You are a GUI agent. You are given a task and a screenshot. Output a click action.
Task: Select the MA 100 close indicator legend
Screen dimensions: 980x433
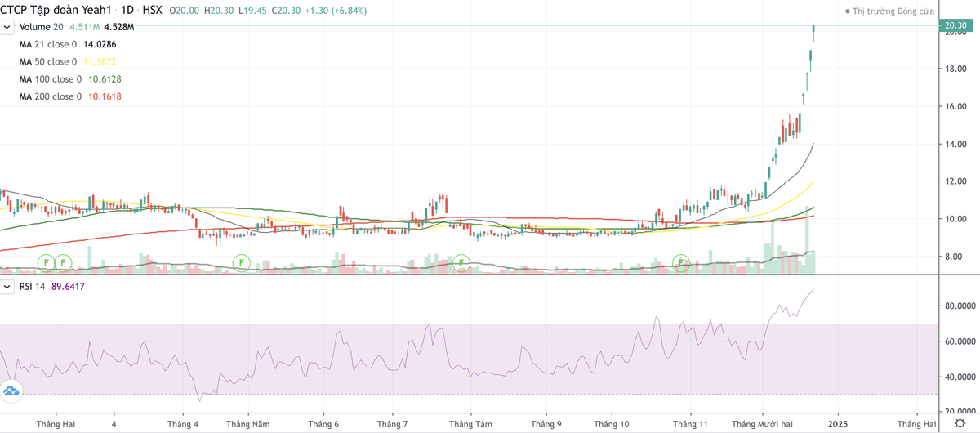pyautogui.click(x=51, y=79)
